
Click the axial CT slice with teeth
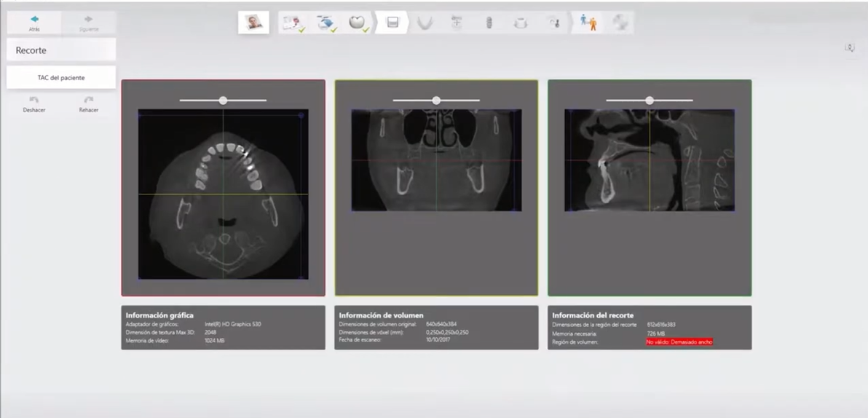[223, 194]
